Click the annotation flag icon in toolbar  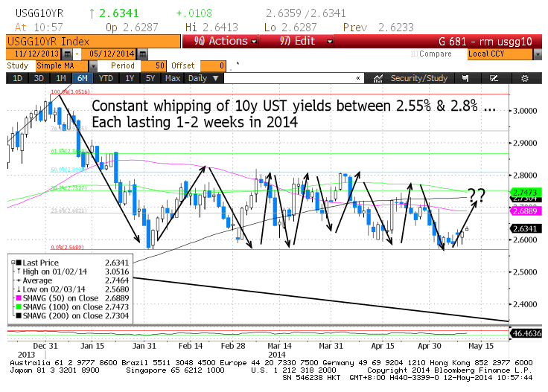465,78
